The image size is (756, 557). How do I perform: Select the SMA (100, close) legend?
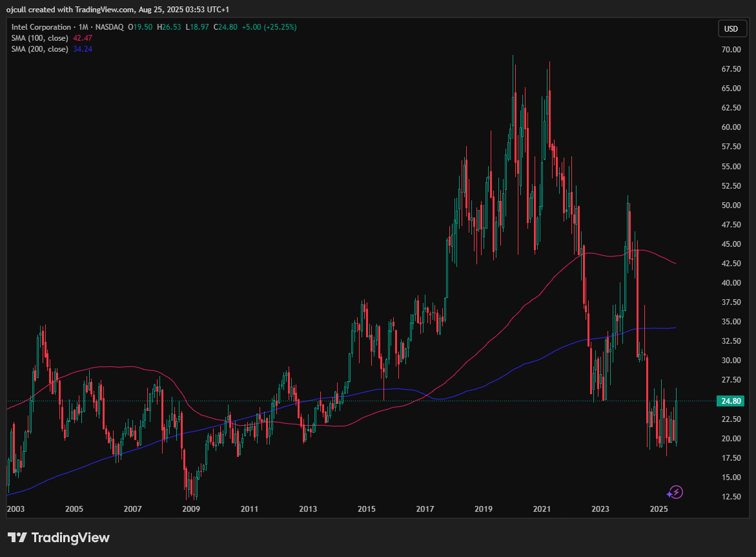pos(39,38)
